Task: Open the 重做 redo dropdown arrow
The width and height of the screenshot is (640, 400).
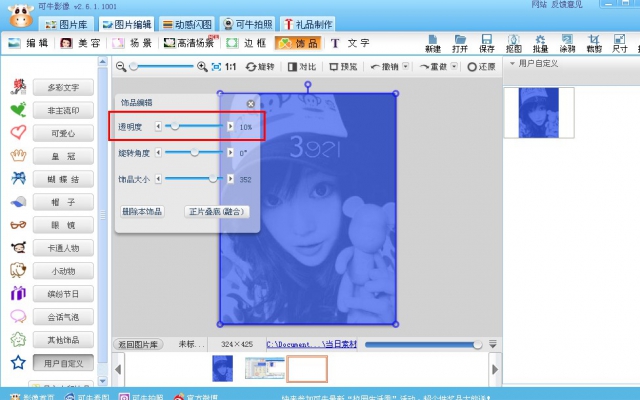Action: point(454,66)
